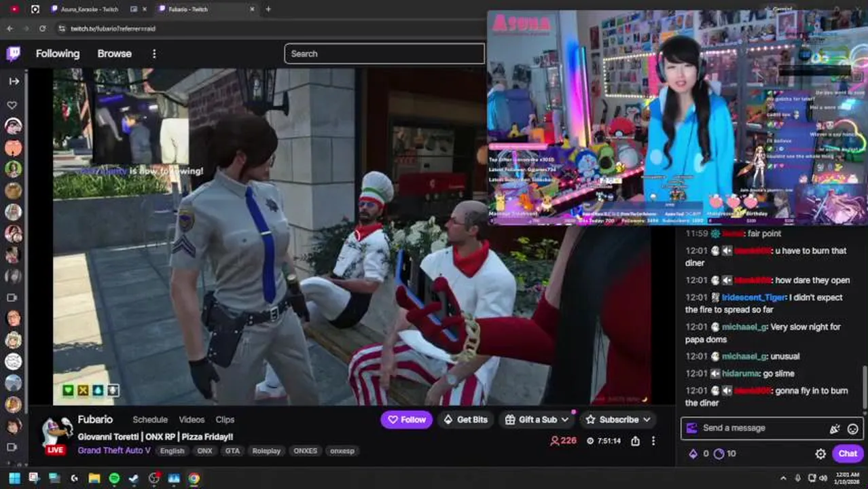The height and width of the screenshot is (489, 868).
Task: Share the stream via share icon
Action: click(x=635, y=441)
